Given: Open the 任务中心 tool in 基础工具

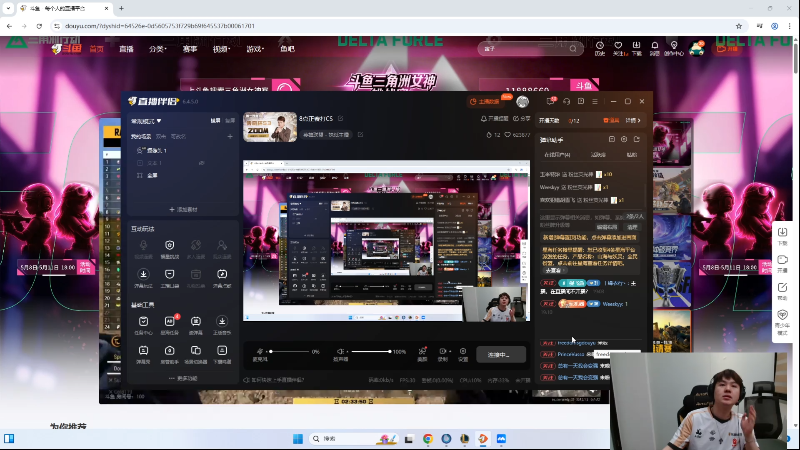Looking at the screenshot, I should 143,324.
